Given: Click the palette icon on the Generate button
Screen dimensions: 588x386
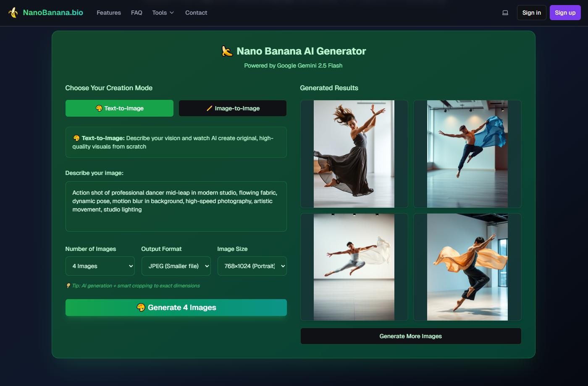Looking at the screenshot, I should point(141,308).
